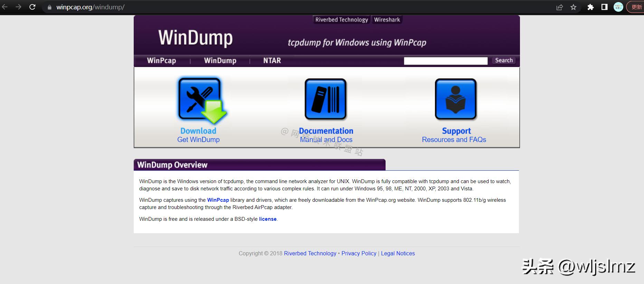
Task: Open the NTAR navigation tab
Action: 272,60
